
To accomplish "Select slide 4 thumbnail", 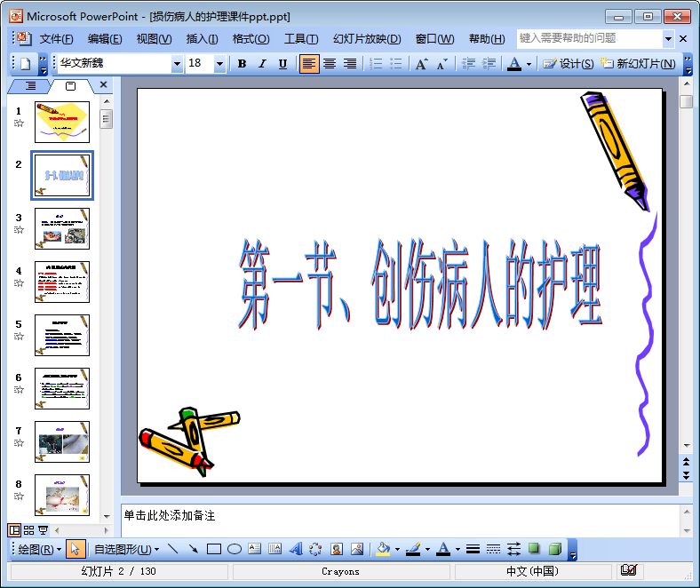I will [x=62, y=282].
